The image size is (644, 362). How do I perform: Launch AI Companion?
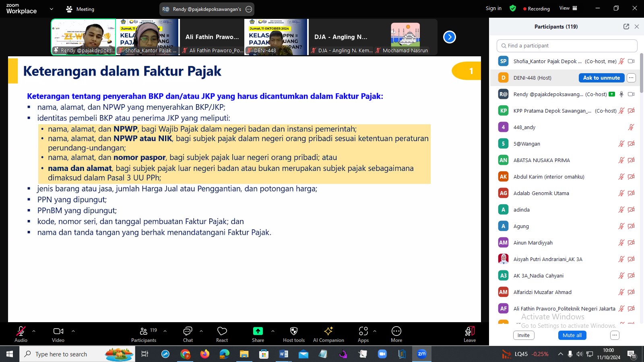coord(328,331)
